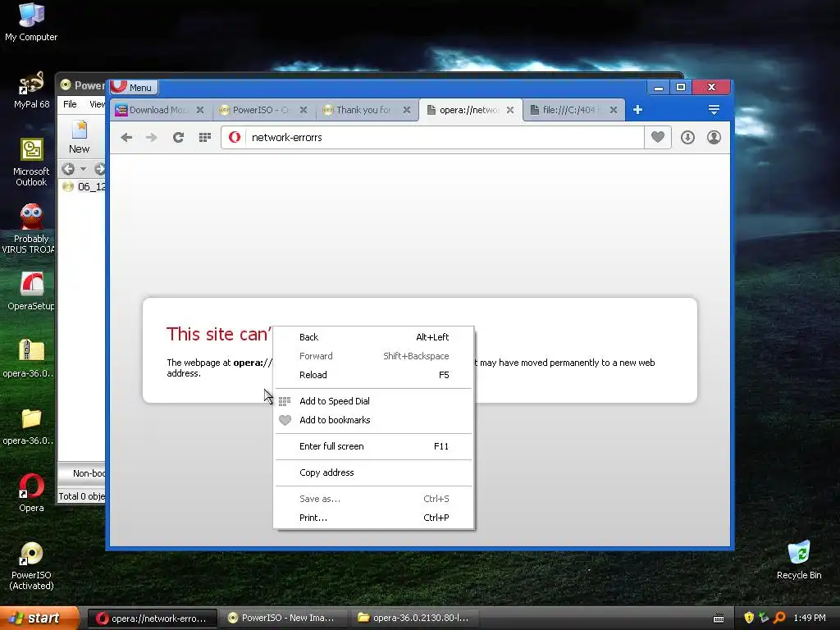Viewport: 840px width, 630px height.
Task: Switch to opera://network-erro taskbar button
Action: click(152, 619)
